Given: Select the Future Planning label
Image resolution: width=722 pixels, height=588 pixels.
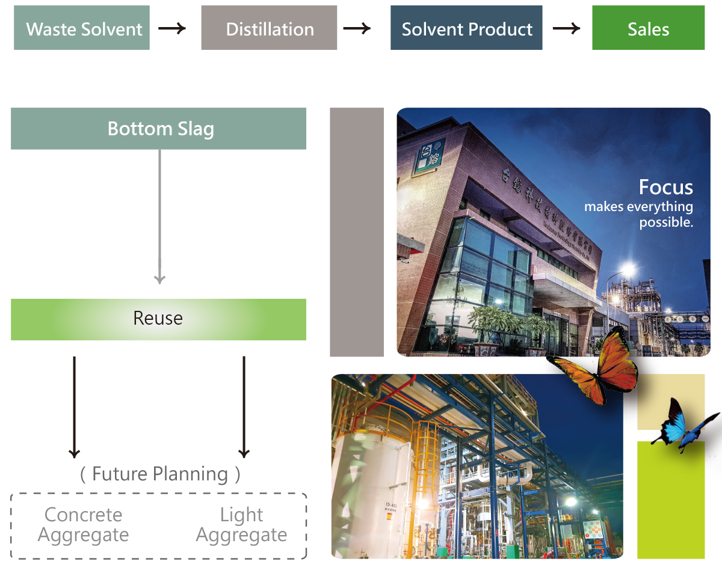Looking at the screenshot, I should [160, 474].
